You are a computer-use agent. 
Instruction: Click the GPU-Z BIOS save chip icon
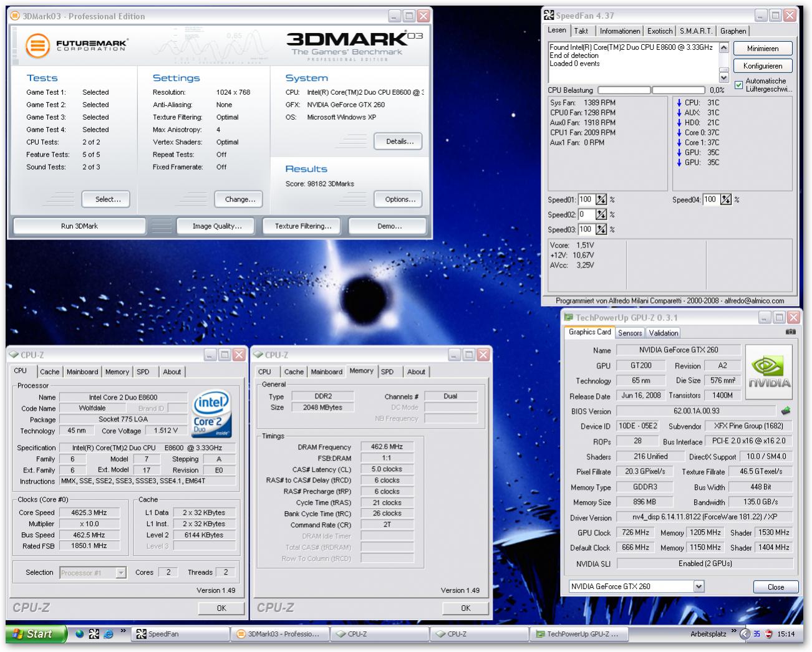[x=786, y=411]
